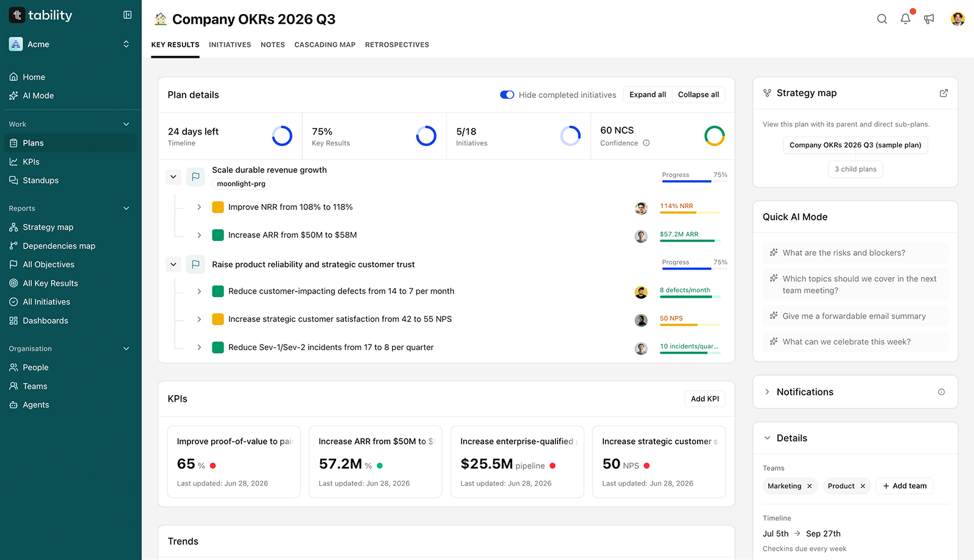Click the Add KPI button

pos(705,399)
